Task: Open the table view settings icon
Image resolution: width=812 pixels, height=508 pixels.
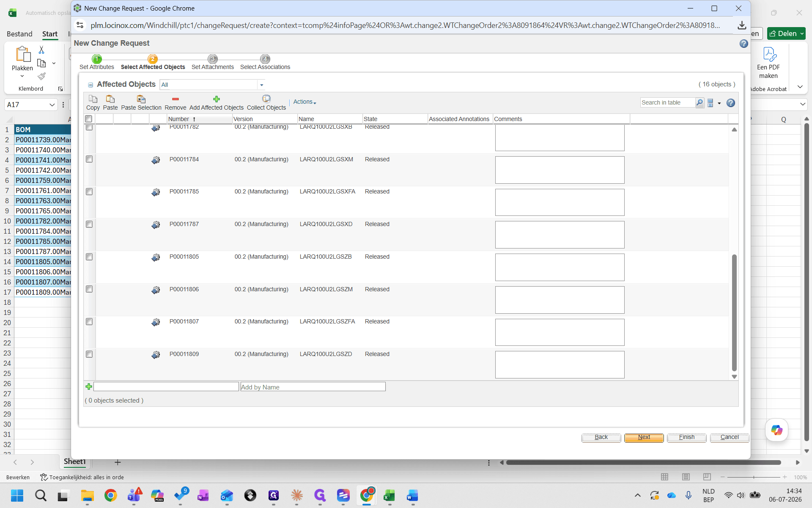Action: [710, 103]
